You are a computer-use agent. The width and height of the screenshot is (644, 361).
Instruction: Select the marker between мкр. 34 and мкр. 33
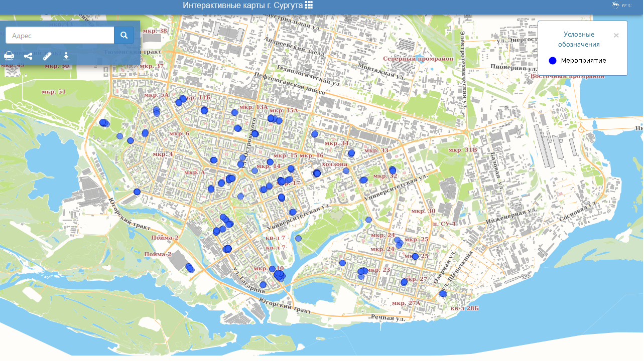pos(351,153)
